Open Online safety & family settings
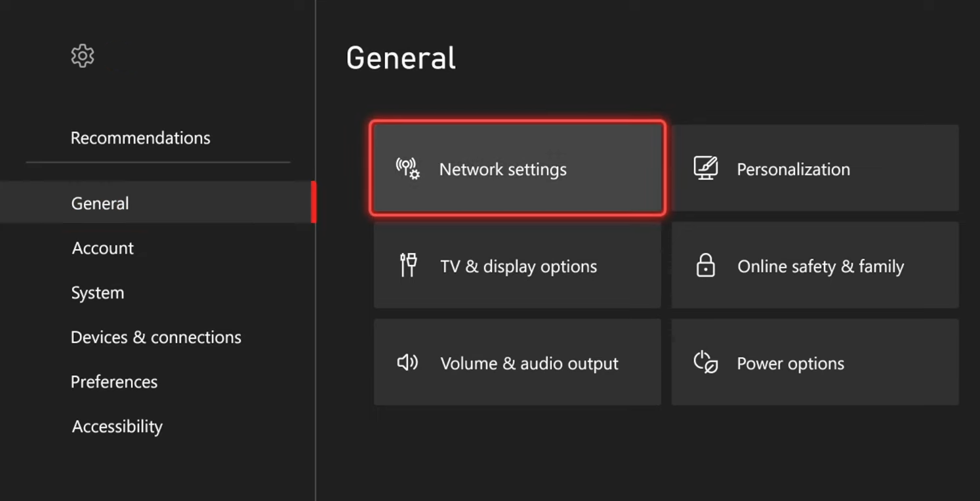Image resolution: width=980 pixels, height=501 pixels. [815, 266]
